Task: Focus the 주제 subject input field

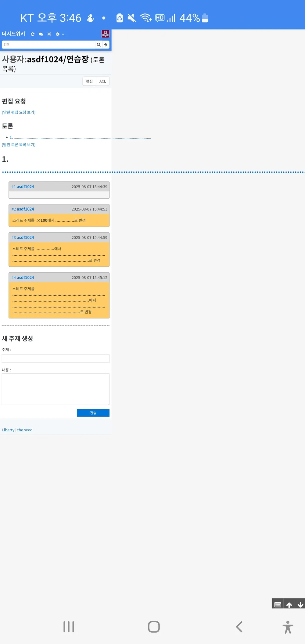Action: click(56, 359)
